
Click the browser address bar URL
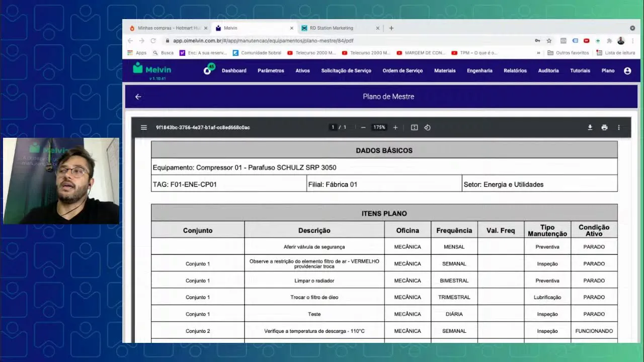263,41
